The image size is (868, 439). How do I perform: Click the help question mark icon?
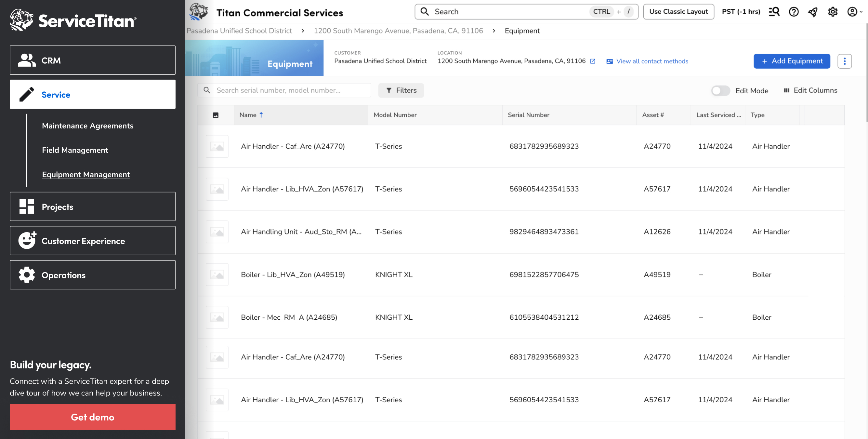tap(794, 12)
